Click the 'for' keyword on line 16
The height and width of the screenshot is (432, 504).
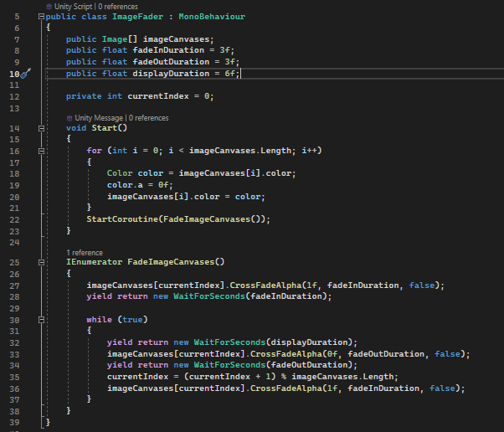click(x=94, y=151)
